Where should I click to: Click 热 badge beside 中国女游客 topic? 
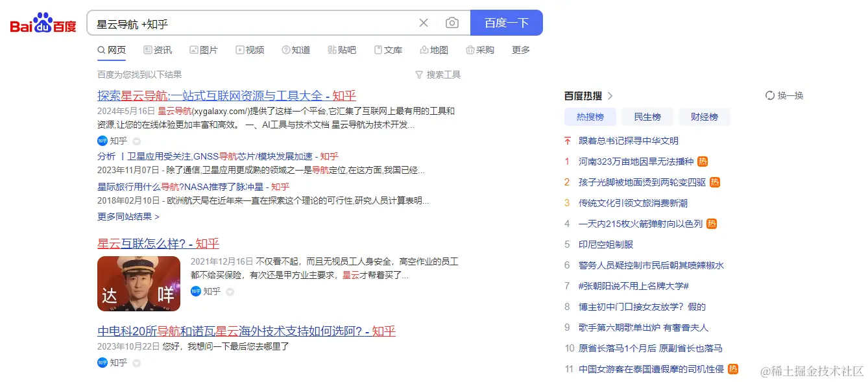pyautogui.click(x=733, y=369)
